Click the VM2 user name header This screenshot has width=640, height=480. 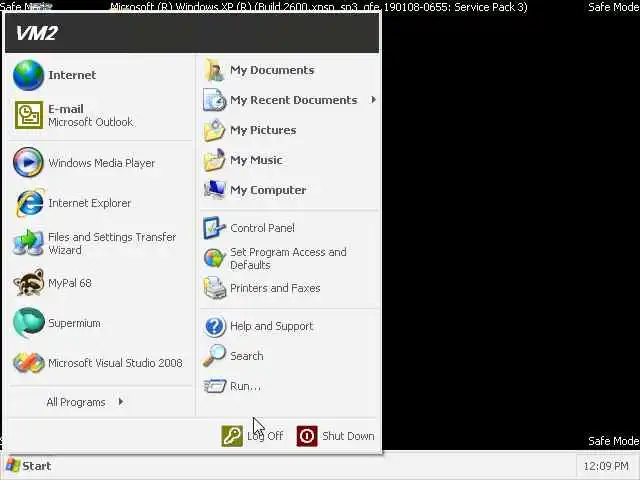point(37,33)
